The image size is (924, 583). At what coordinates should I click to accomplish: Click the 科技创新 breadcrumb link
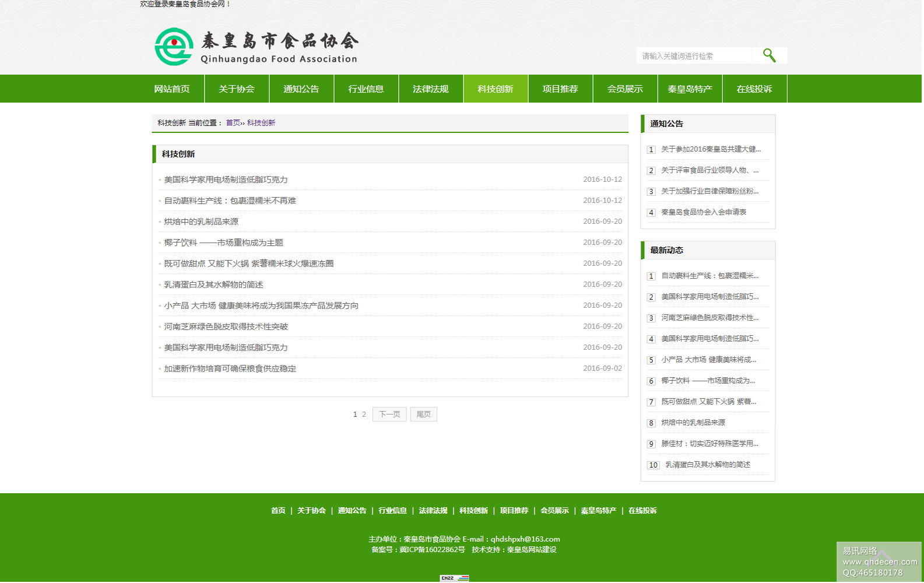tap(261, 123)
